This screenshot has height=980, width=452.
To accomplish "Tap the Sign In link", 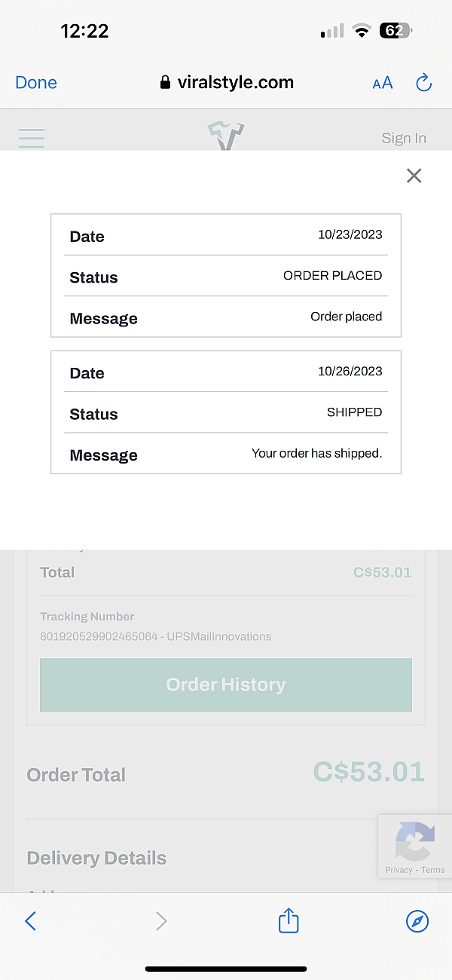I will [x=404, y=138].
